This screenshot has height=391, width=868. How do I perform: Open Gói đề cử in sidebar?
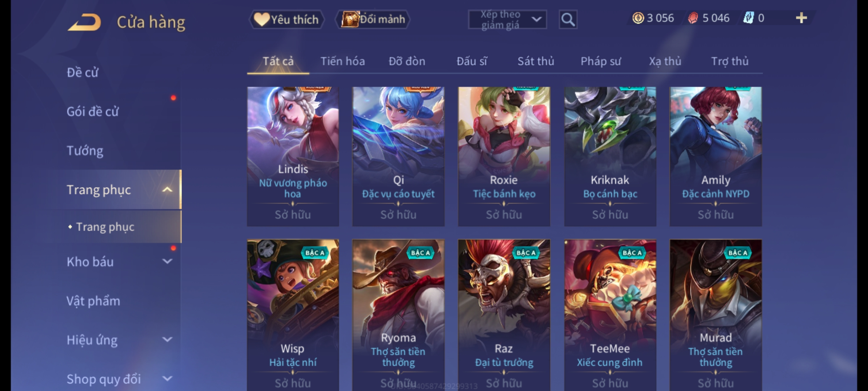tap(93, 112)
